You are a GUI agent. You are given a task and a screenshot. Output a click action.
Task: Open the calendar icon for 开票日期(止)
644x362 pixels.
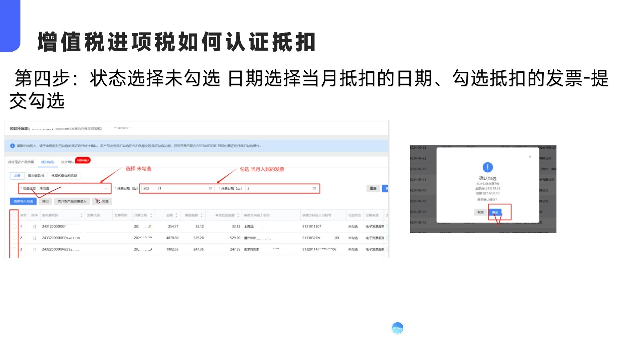pos(314,189)
